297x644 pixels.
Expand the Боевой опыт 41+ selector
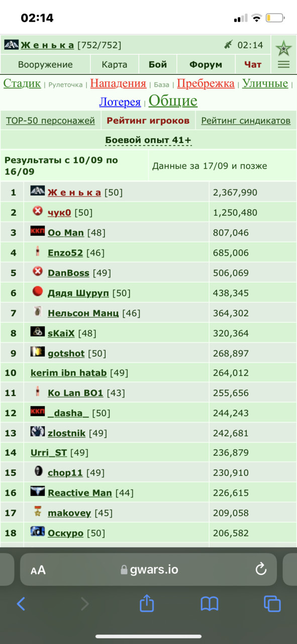(148, 140)
